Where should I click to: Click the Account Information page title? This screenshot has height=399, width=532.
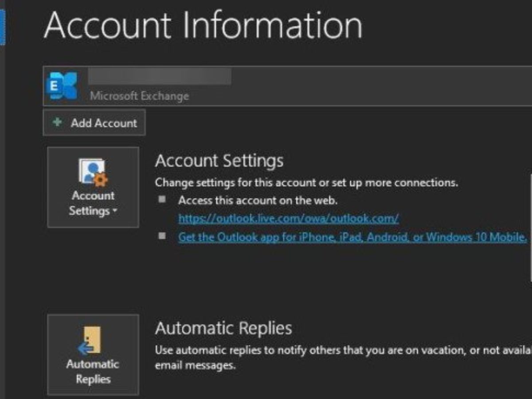pyautogui.click(x=203, y=26)
